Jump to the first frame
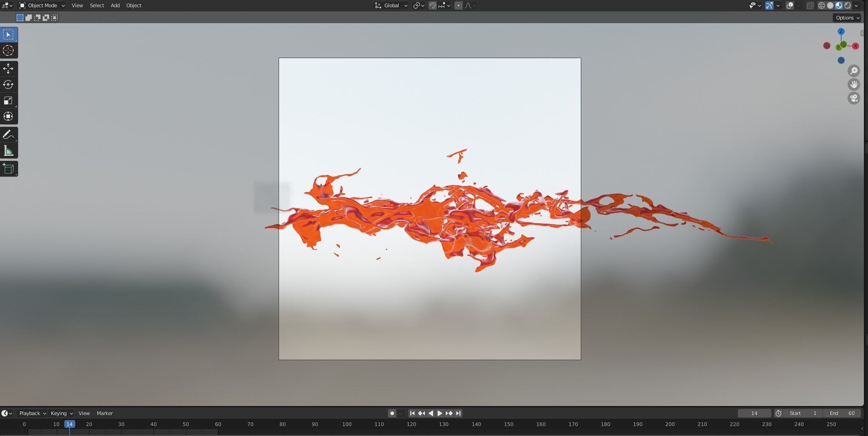This screenshot has height=436, width=868. tap(412, 413)
